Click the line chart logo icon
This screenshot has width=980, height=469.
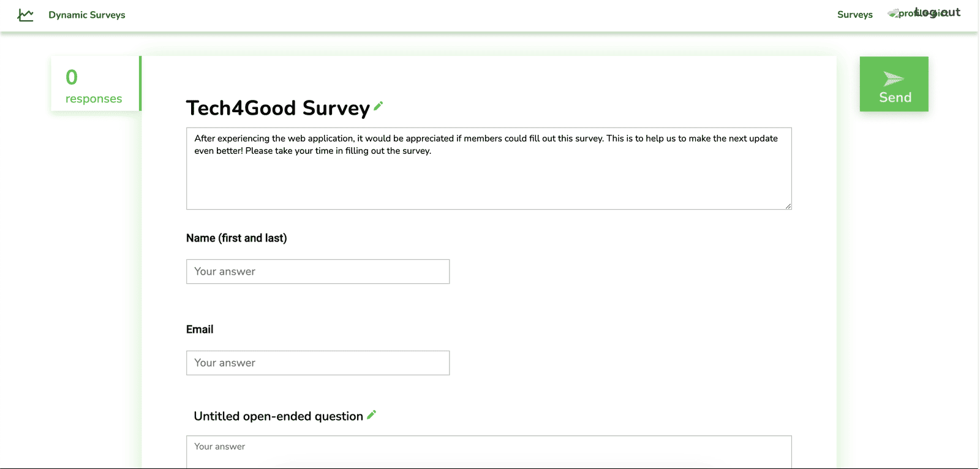tap(25, 15)
